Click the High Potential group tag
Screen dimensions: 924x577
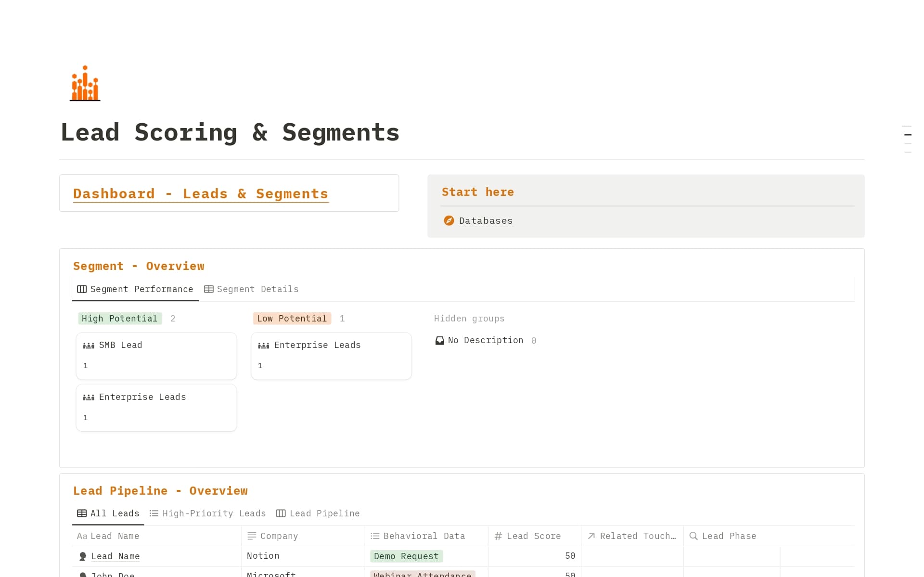coord(119,319)
